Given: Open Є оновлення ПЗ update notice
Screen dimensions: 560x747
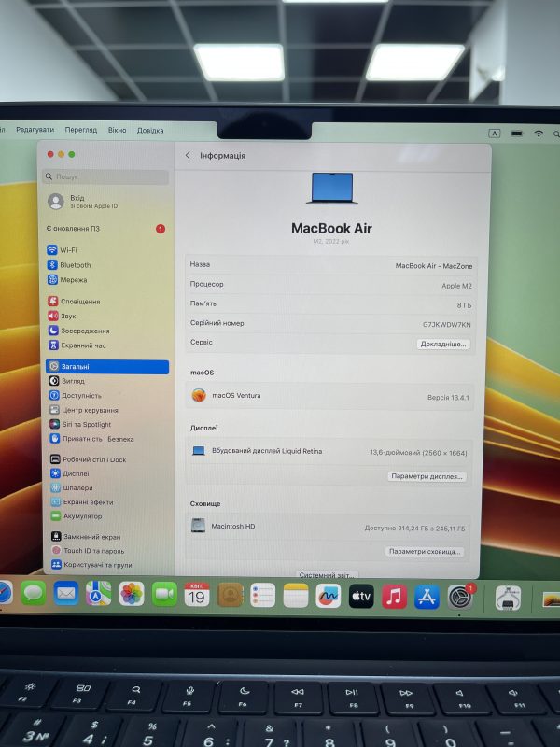Looking at the screenshot, I should 105,229.
